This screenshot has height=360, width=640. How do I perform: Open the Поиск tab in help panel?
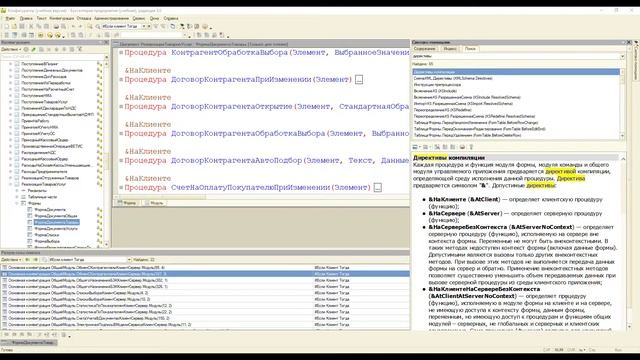click(x=470, y=49)
